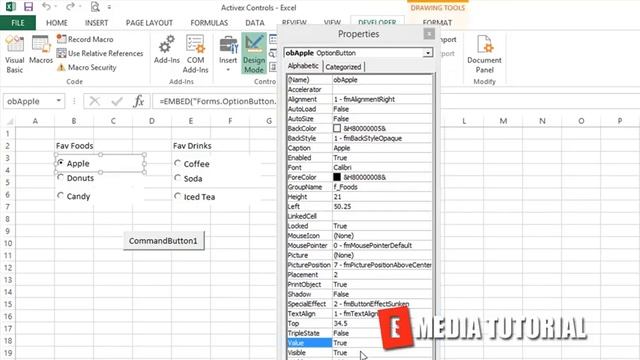Select the Caption property value Apple
Image resolution: width=640 pixels, height=360 pixels.
pyautogui.click(x=382, y=148)
